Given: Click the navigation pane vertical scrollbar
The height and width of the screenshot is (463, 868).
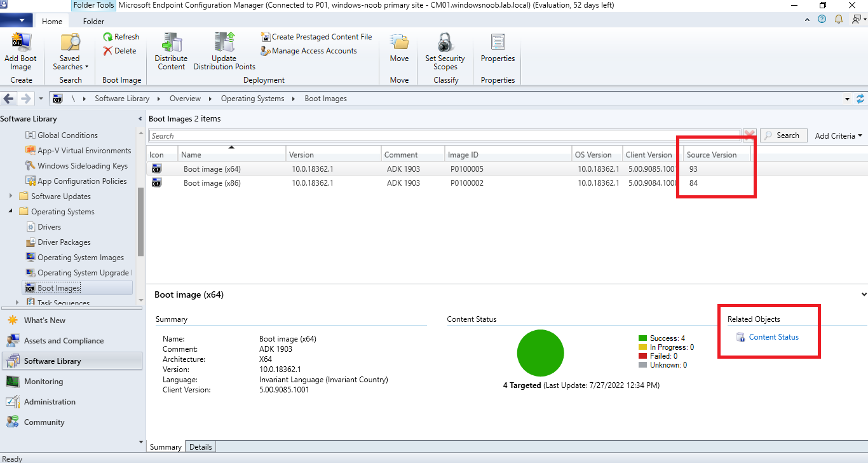Looking at the screenshot, I should pyautogui.click(x=140, y=223).
